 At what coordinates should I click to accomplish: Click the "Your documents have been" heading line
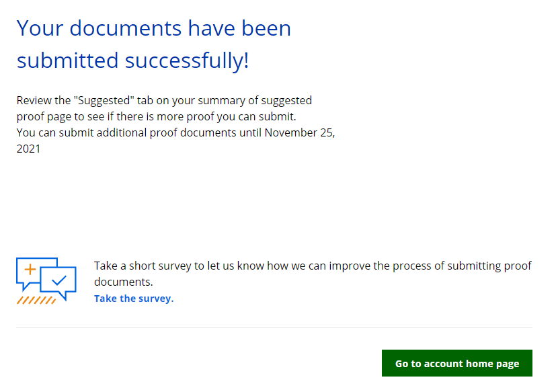(x=154, y=28)
